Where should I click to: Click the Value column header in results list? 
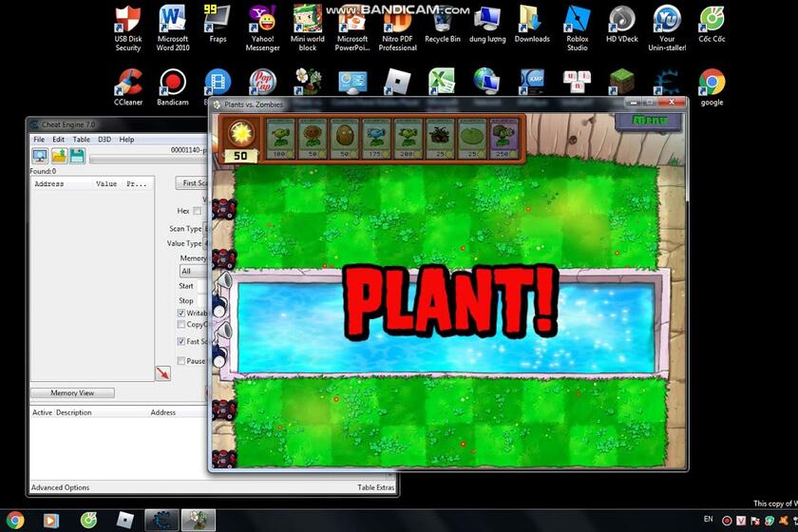click(x=106, y=183)
